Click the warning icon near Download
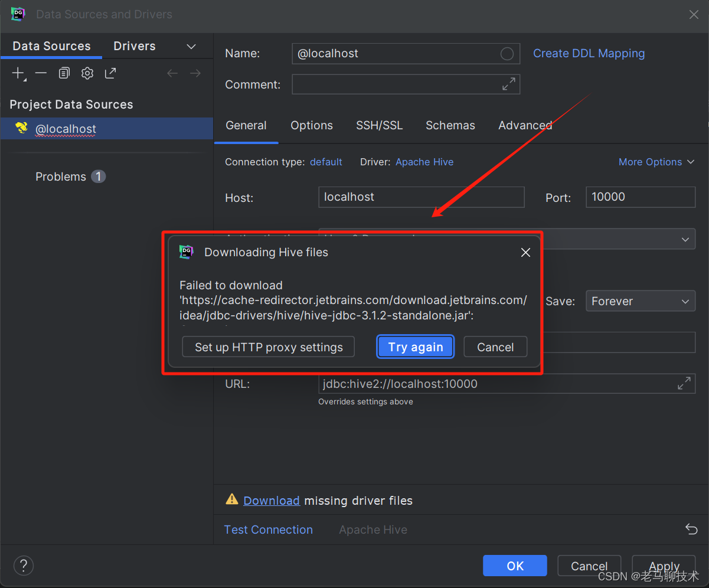Viewport: 709px width, 588px height. pos(232,499)
